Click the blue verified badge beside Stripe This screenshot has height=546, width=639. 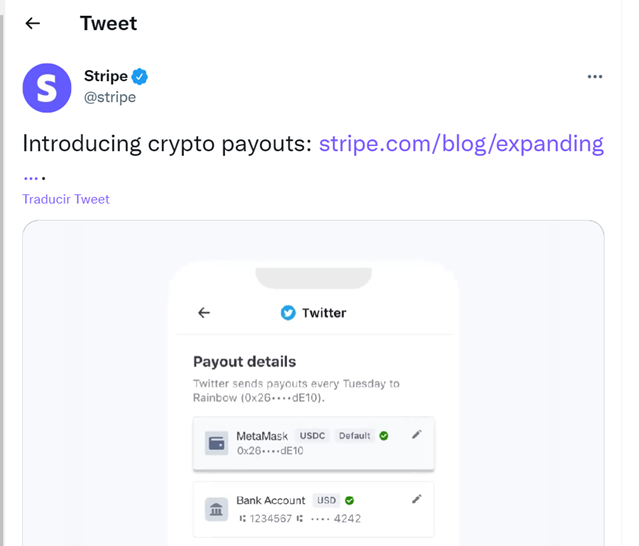141,77
